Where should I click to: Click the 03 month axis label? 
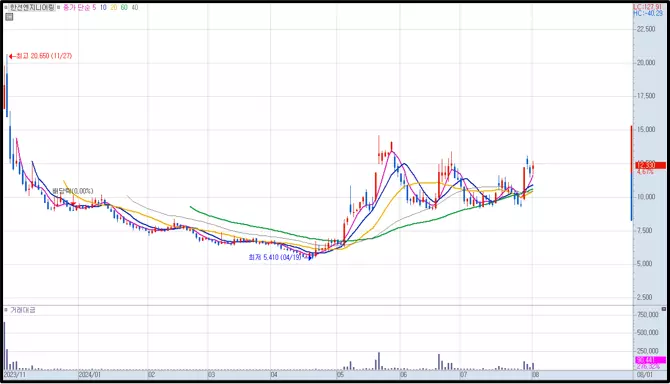(212, 375)
